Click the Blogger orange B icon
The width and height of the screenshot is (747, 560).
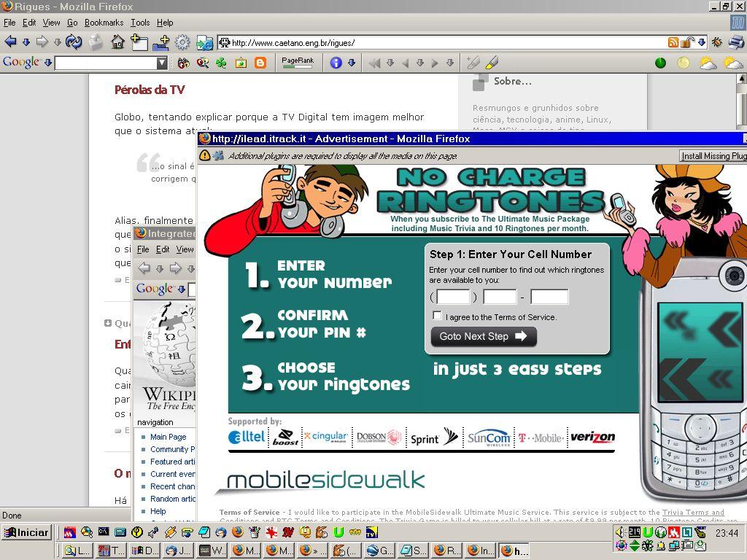click(x=260, y=63)
